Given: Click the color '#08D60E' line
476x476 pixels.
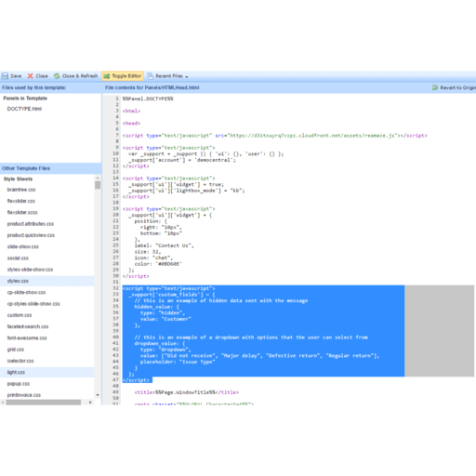Looking at the screenshot, I should pyautogui.click(x=158, y=264).
